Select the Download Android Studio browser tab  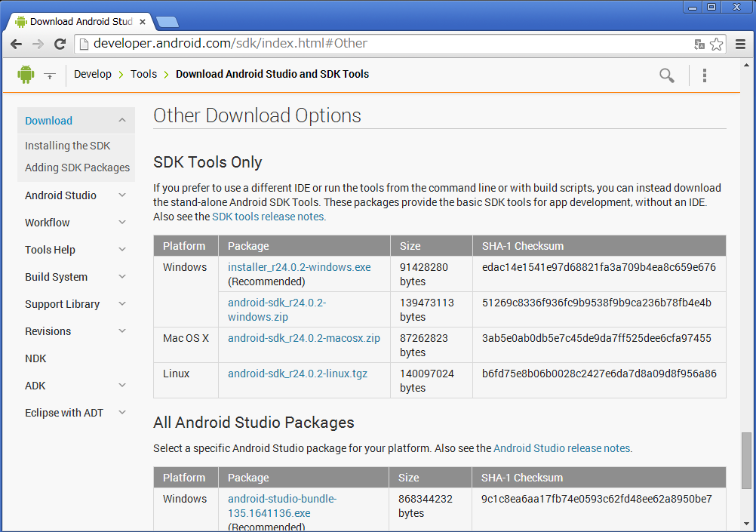tap(81, 22)
